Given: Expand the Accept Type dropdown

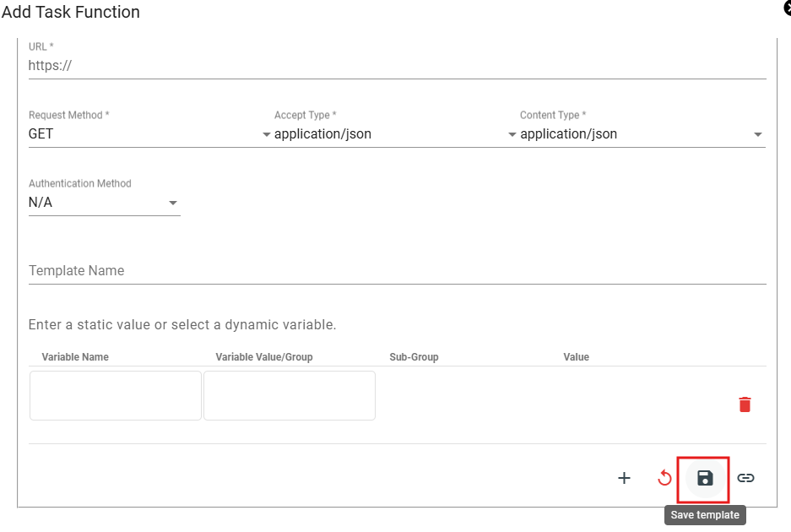Looking at the screenshot, I should [x=395, y=134].
